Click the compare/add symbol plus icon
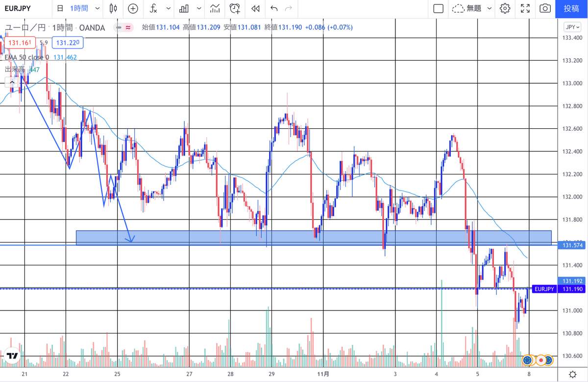The image size is (588, 382). (x=133, y=8)
